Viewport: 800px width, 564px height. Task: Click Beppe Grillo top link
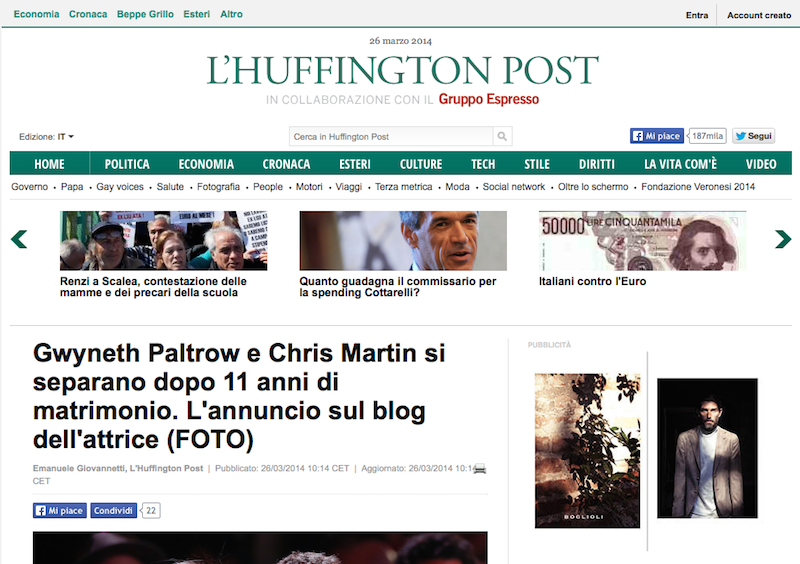145,14
